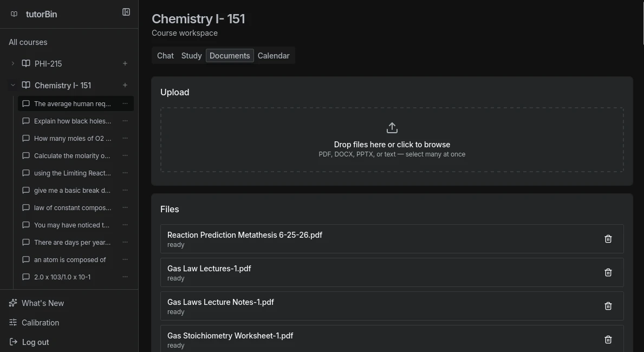Open options for 'an atom is composed of' chat
Image resolution: width=644 pixels, height=352 pixels.
point(125,259)
